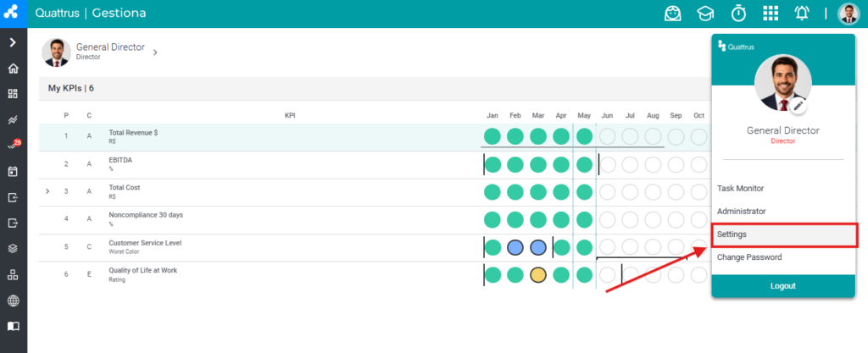Open the apps grid icon in header
868x353 pixels.
pyautogui.click(x=771, y=14)
